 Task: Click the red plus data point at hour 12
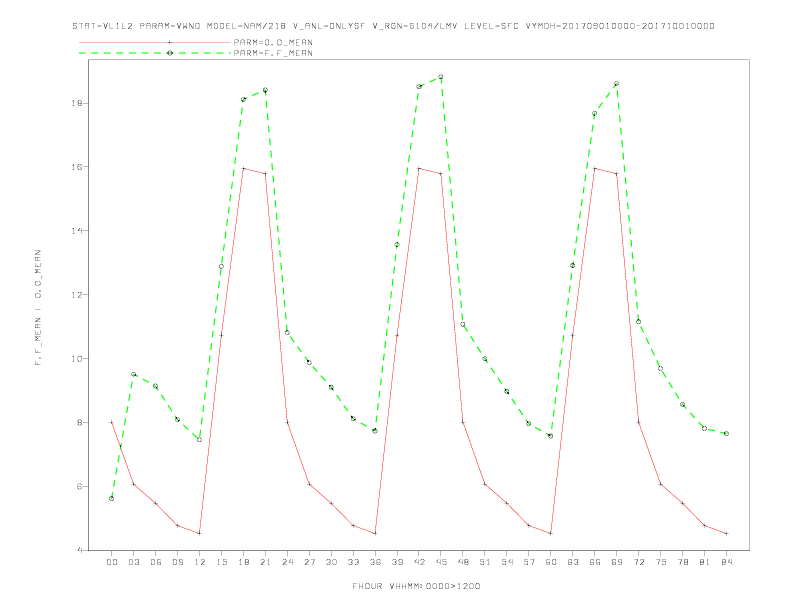[x=200, y=533]
